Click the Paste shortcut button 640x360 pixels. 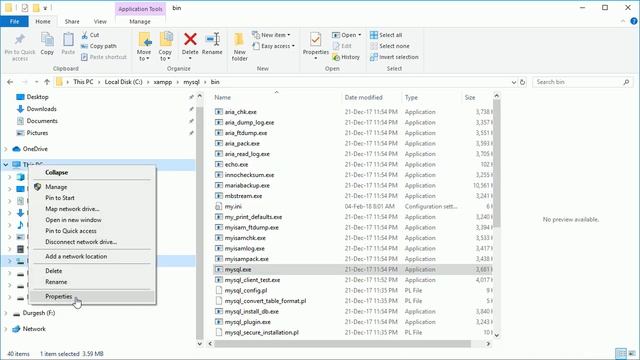pos(104,57)
